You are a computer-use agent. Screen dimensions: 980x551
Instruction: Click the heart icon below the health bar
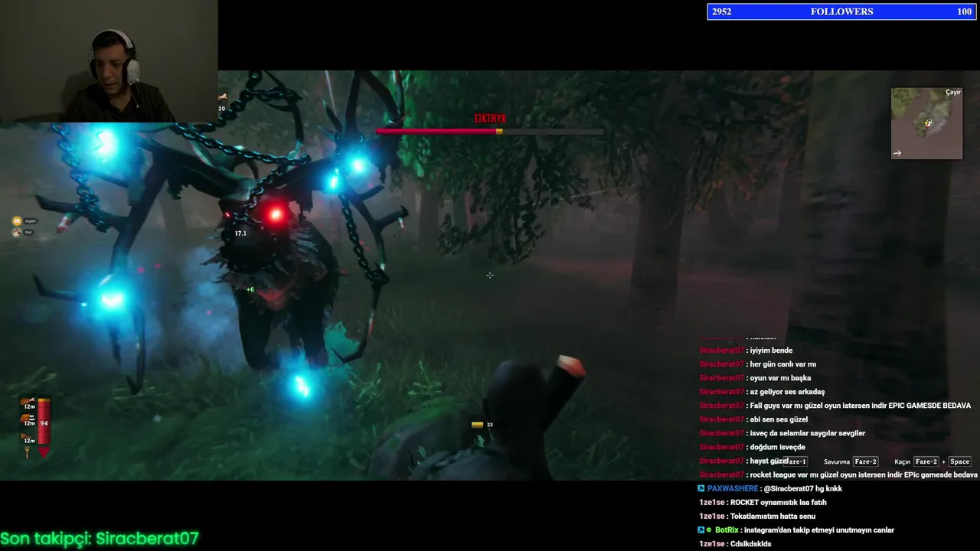[44, 452]
